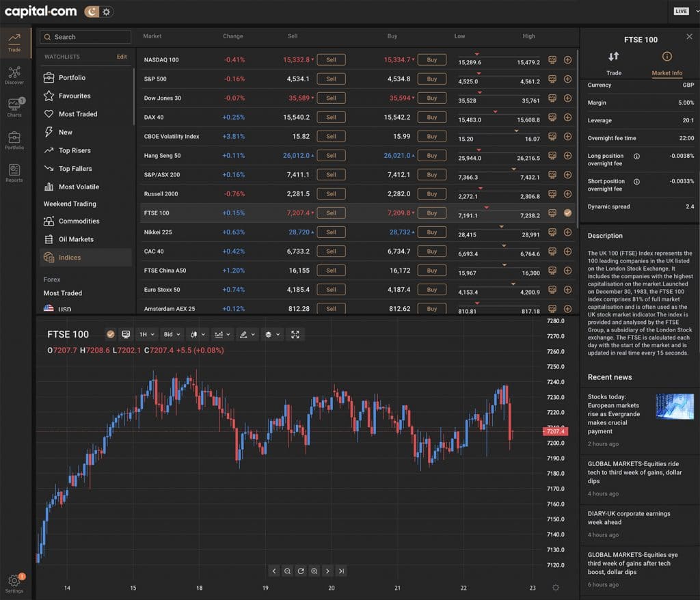700x600 pixels.
Task: Open the LIVE account mode dropdown
Action: (x=686, y=11)
